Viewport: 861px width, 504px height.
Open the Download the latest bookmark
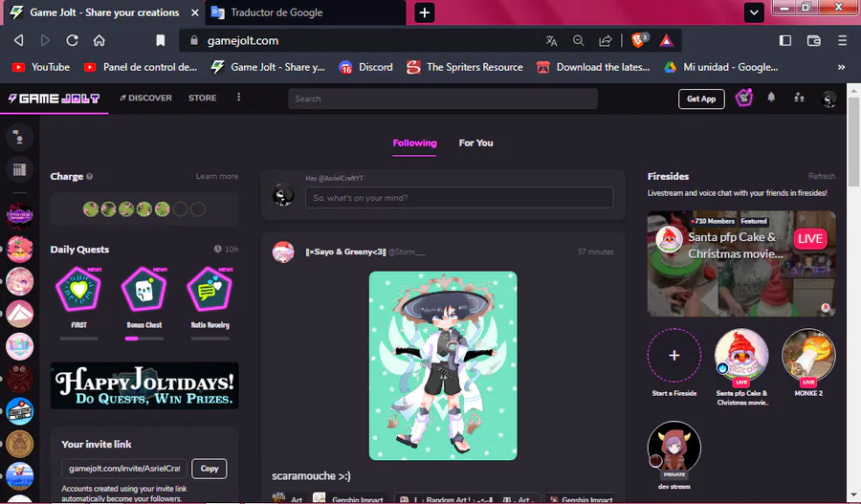[x=593, y=67]
